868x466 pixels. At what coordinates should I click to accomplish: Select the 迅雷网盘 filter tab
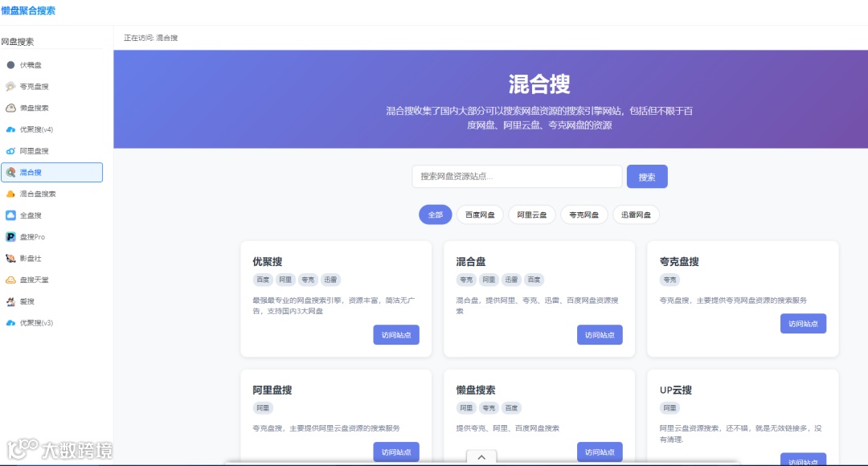pos(636,215)
